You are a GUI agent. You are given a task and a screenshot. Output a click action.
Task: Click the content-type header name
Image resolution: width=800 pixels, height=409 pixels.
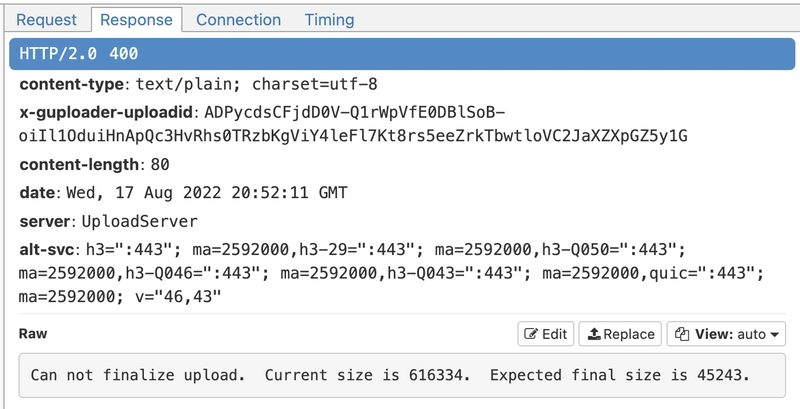[71, 84]
